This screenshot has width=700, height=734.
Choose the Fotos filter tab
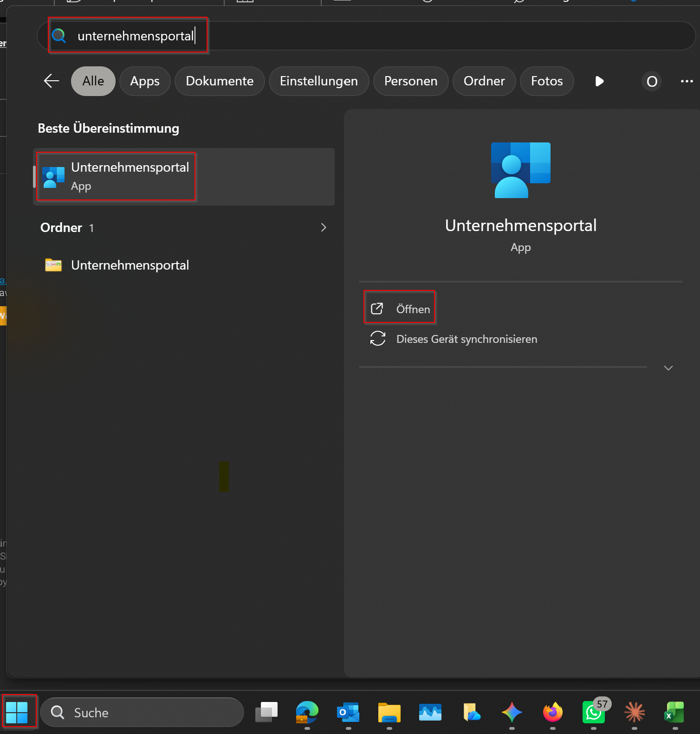tap(547, 81)
